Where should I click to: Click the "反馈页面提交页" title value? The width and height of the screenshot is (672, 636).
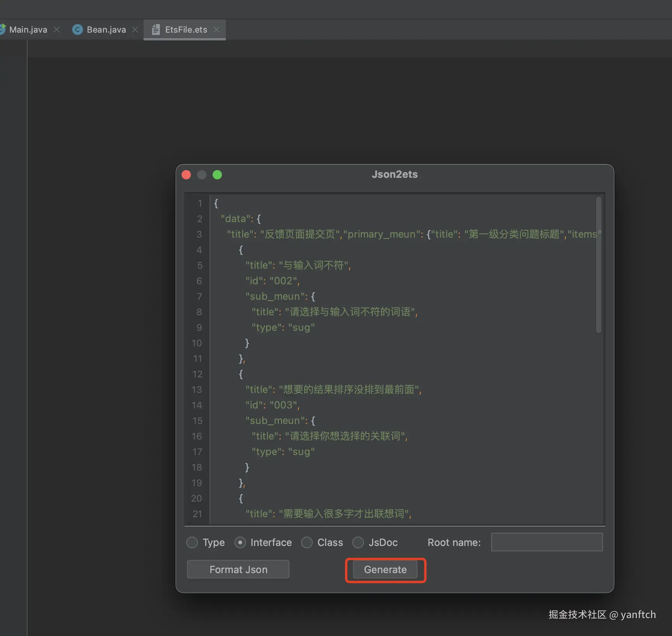[300, 234]
